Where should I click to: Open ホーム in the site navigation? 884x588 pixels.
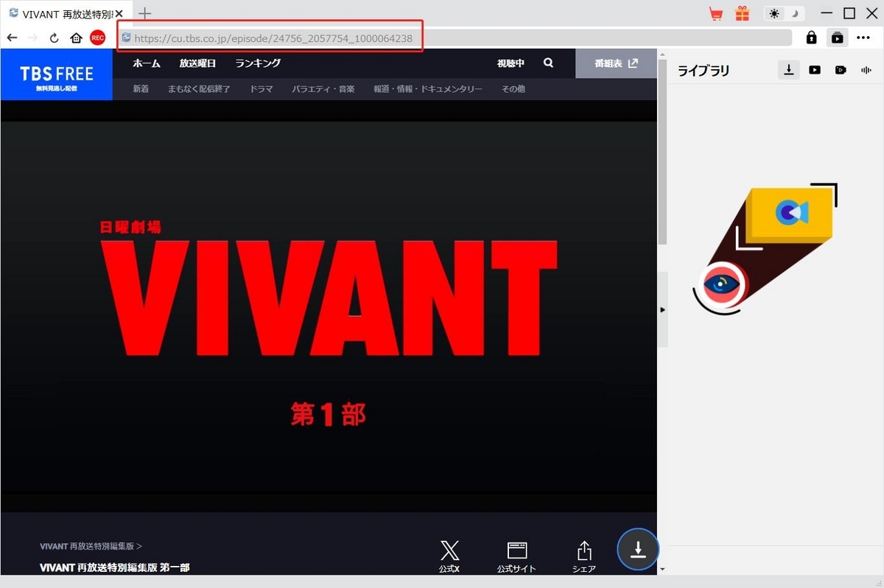[x=147, y=63]
